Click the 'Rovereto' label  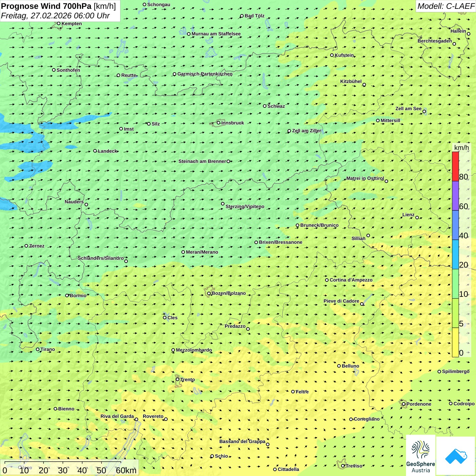[153, 416]
